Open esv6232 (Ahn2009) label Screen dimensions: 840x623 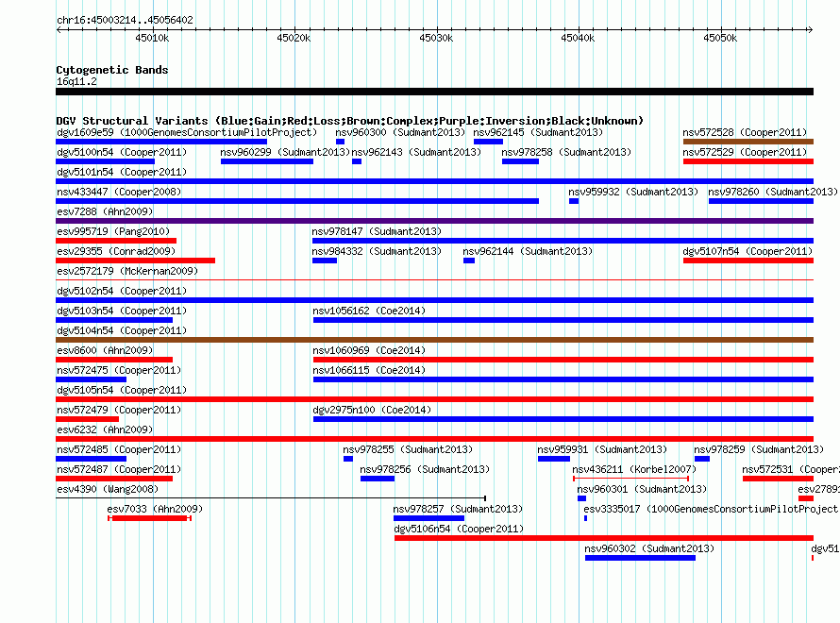pos(105,429)
